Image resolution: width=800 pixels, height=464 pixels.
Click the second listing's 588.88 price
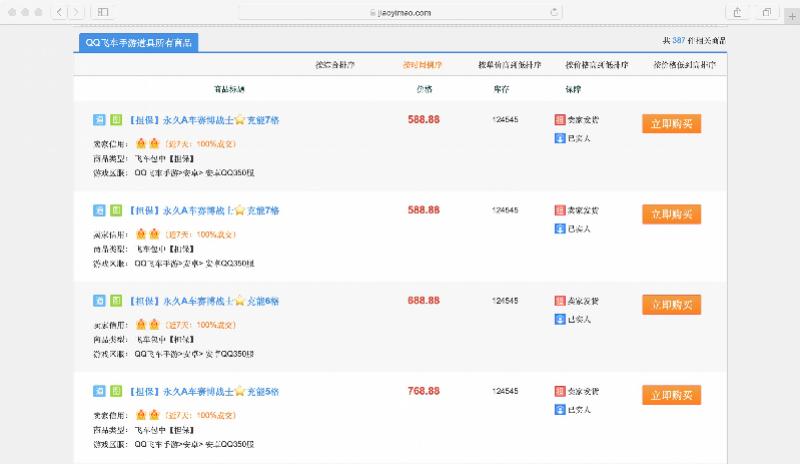423,210
